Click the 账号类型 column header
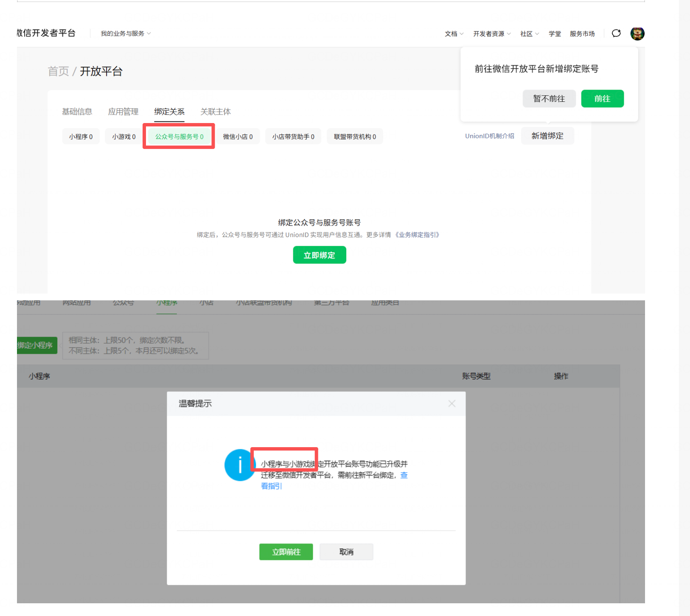The height and width of the screenshot is (616, 690). coord(476,376)
